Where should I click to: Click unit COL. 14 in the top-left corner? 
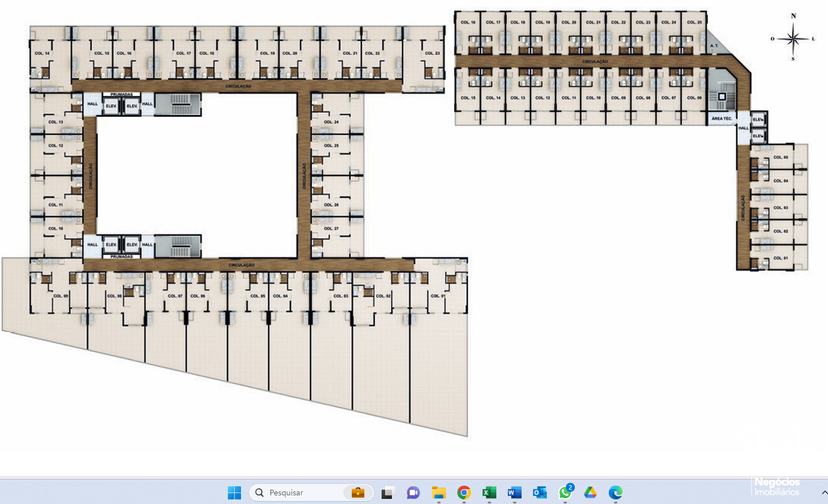tap(42, 53)
